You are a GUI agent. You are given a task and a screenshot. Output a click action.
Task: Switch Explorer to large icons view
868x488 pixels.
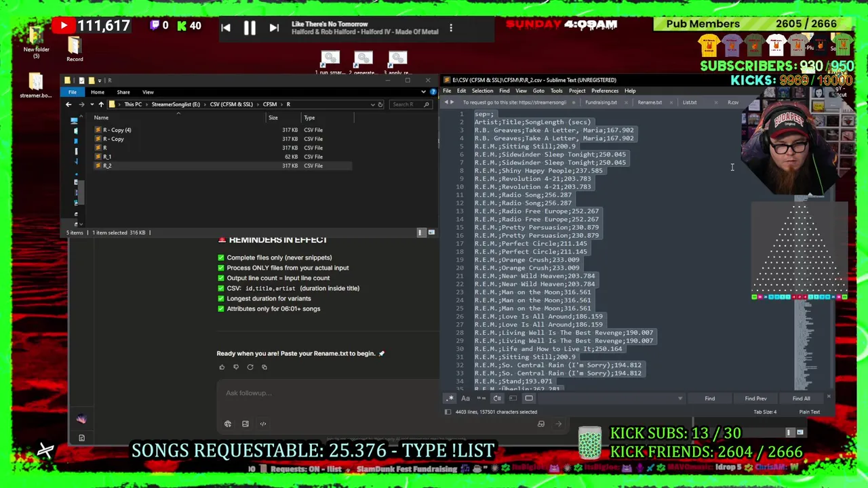[x=431, y=232]
